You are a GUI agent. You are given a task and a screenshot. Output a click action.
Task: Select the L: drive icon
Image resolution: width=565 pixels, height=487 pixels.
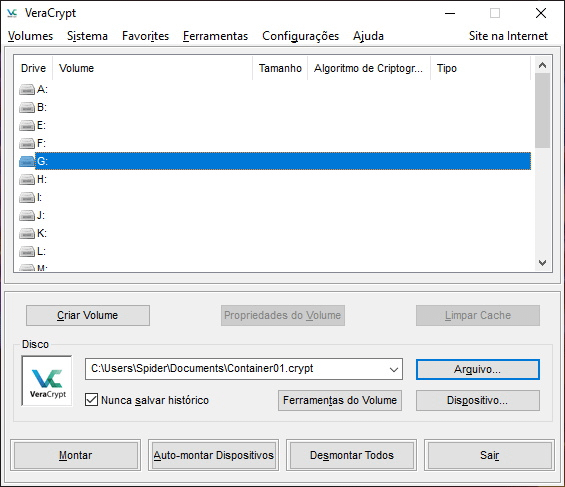point(27,251)
